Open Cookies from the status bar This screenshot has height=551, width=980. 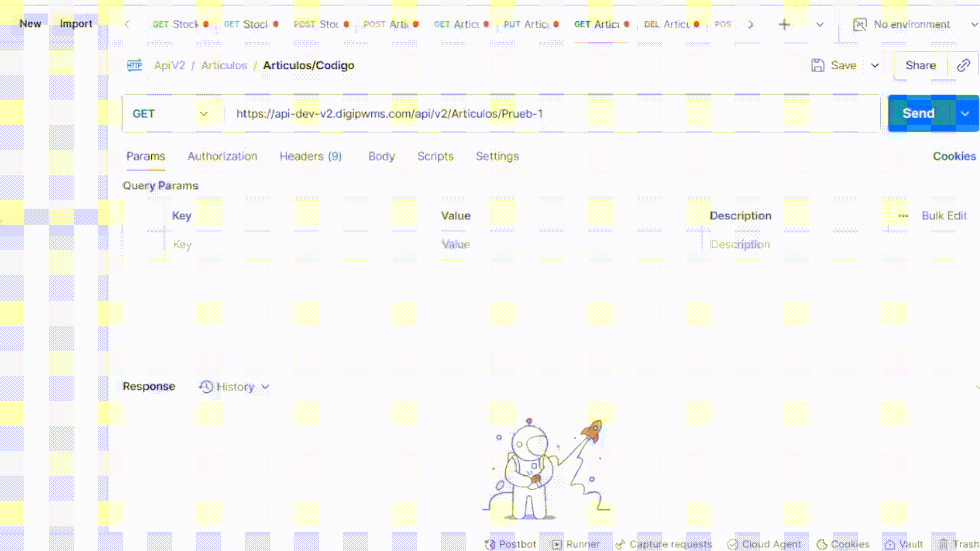click(x=843, y=544)
